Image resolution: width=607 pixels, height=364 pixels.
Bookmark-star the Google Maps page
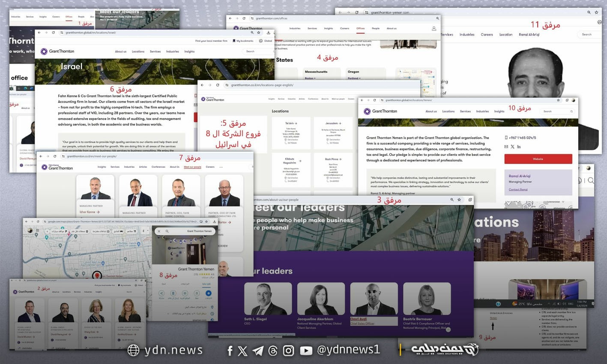(x=206, y=222)
